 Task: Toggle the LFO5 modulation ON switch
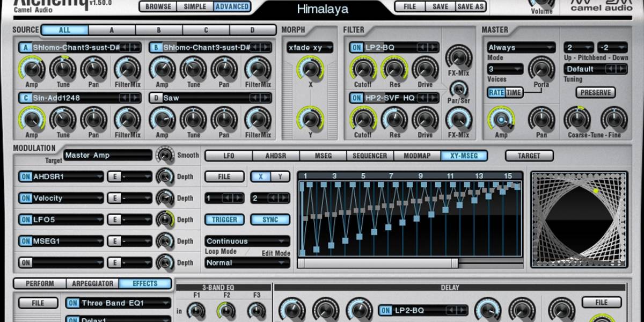tap(26, 219)
